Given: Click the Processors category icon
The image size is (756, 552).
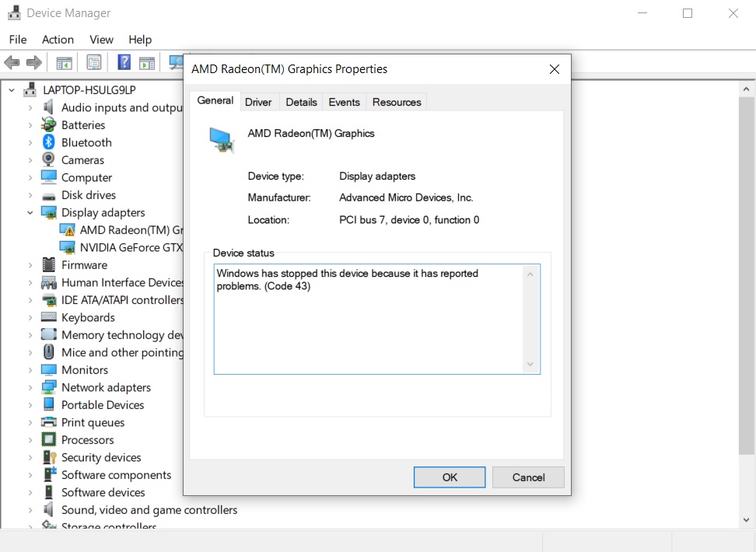Looking at the screenshot, I should (49, 440).
